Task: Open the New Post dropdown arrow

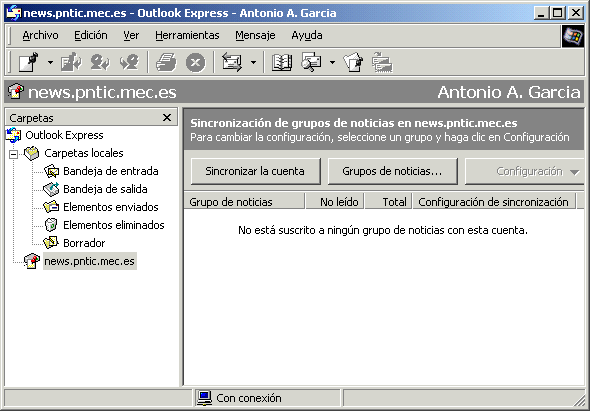Action: coord(50,62)
